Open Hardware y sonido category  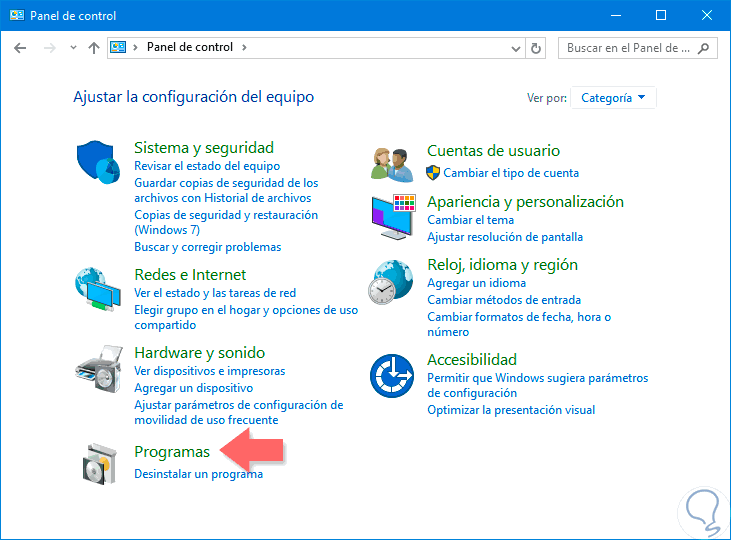coord(200,353)
